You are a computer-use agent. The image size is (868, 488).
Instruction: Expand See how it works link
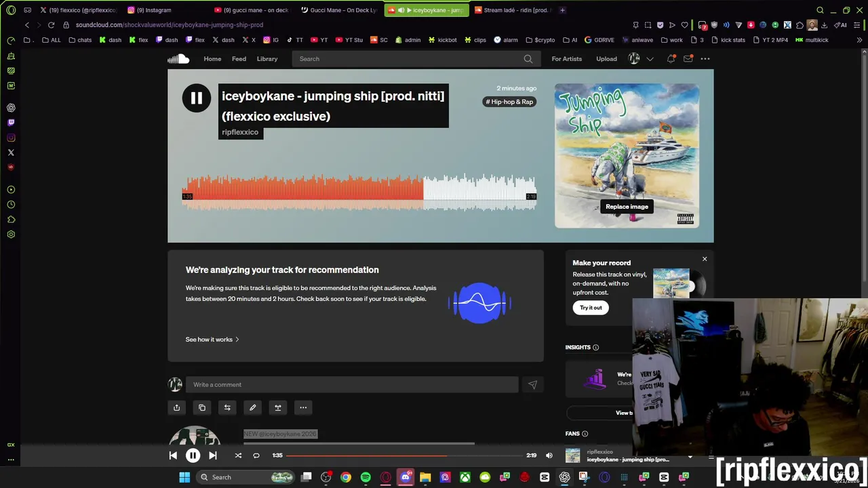[212, 340]
